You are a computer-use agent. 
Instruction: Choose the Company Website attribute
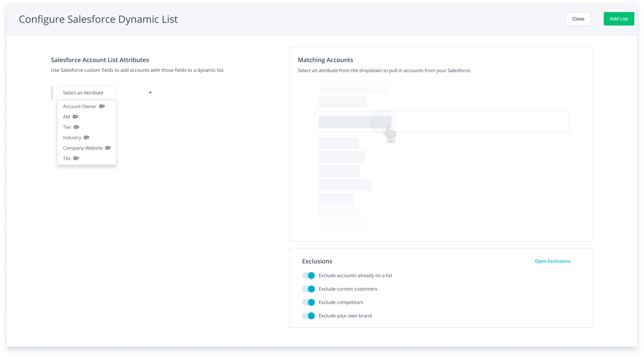(87, 148)
